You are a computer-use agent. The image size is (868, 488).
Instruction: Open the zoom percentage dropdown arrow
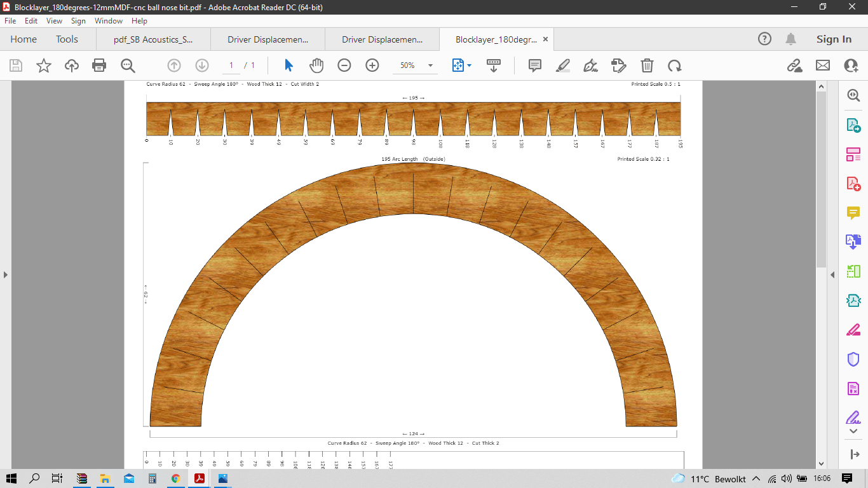click(x=430, y=65)
